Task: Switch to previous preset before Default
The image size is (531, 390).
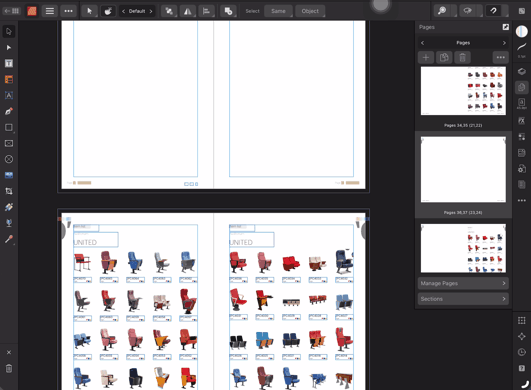Action: [123, 11]
